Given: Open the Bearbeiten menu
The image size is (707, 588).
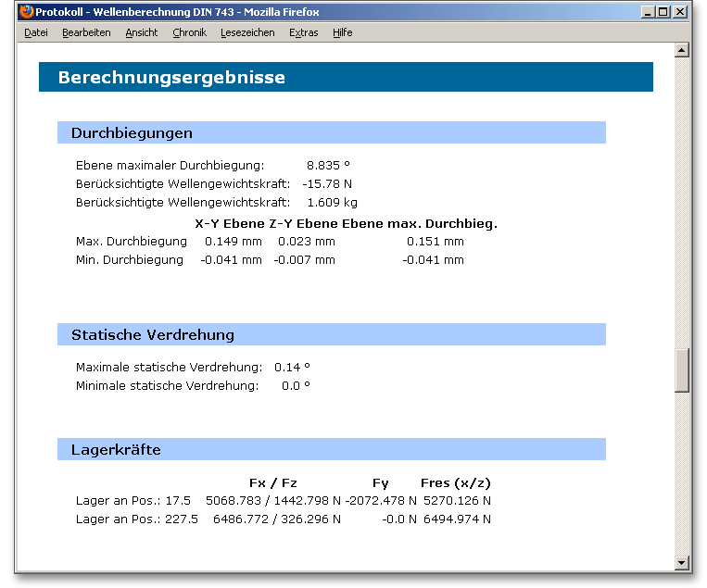Looking at the screenshot, I should tap(86, 32).
